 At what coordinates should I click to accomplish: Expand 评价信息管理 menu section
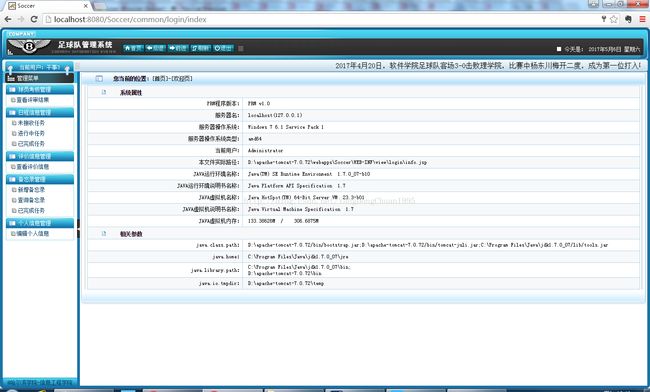tap(40, 156)
